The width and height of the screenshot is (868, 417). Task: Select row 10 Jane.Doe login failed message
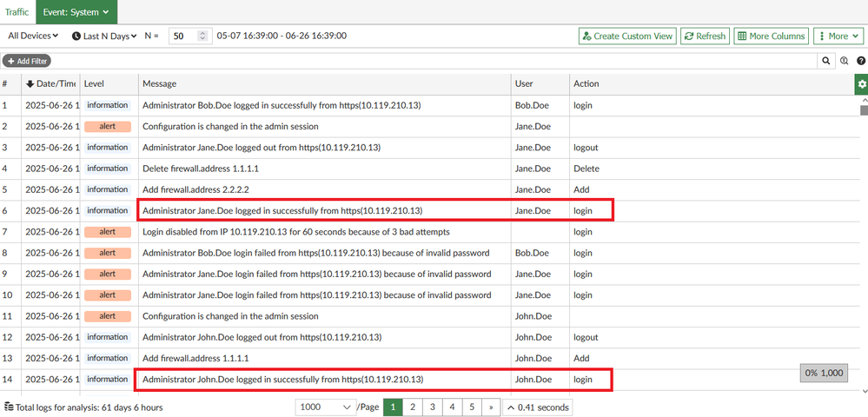pyautogui.click(x=316, y=295)
